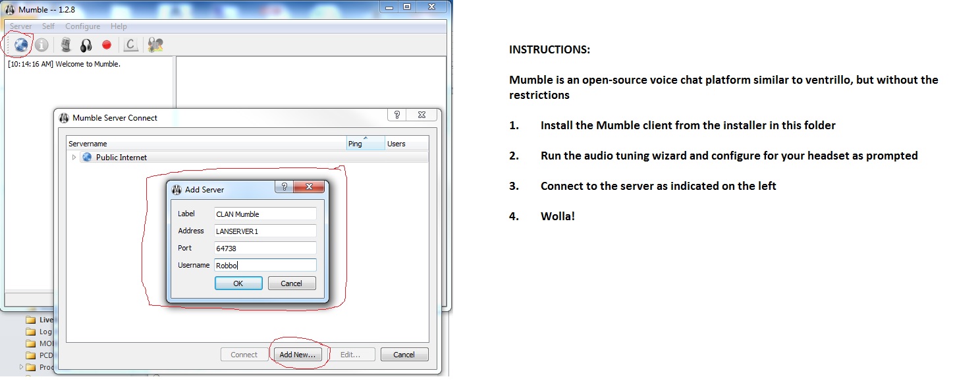Click the Mumble logo in Add Server title bar
Image resolution: width=980 pixels, height=383 pixels.
[177, 189]
